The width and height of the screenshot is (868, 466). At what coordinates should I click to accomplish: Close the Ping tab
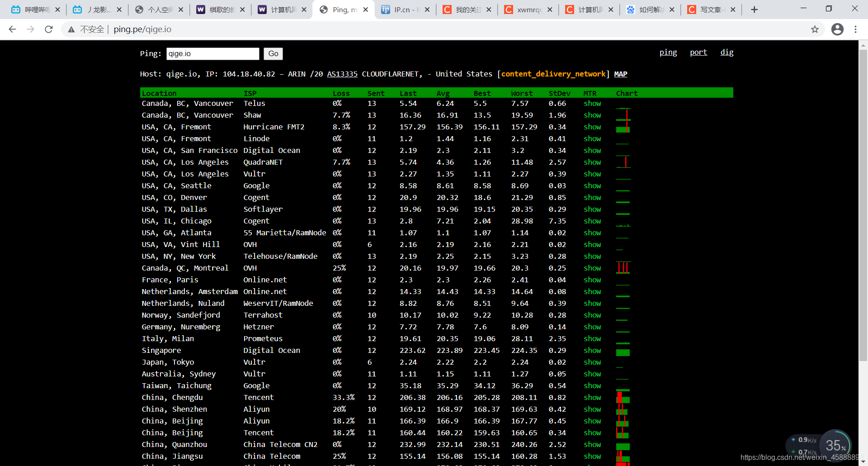(x=366, y=10)
